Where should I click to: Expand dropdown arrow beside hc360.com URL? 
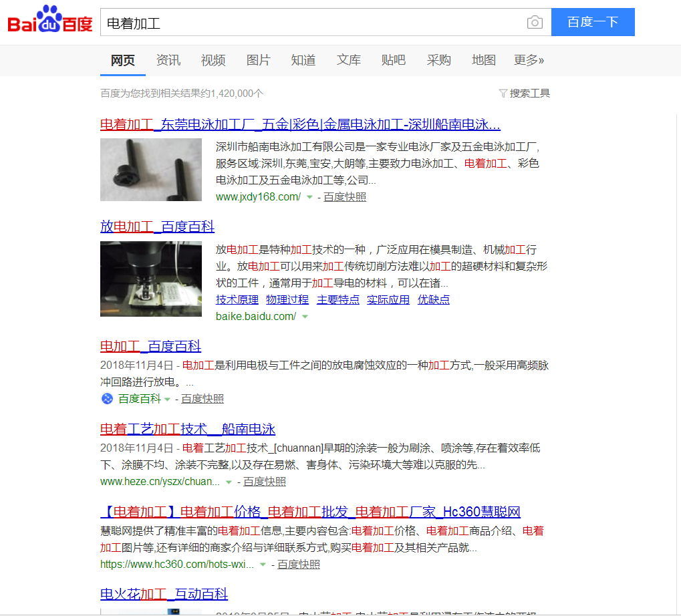pos(263,565)
